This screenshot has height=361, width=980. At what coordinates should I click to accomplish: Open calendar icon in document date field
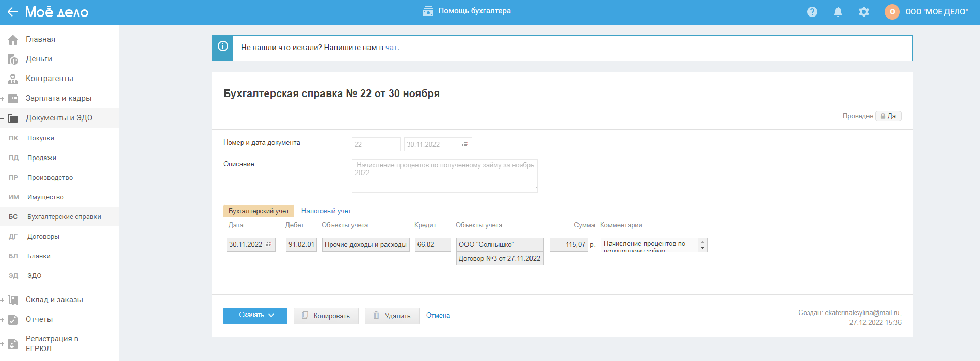tap(465, 144)
